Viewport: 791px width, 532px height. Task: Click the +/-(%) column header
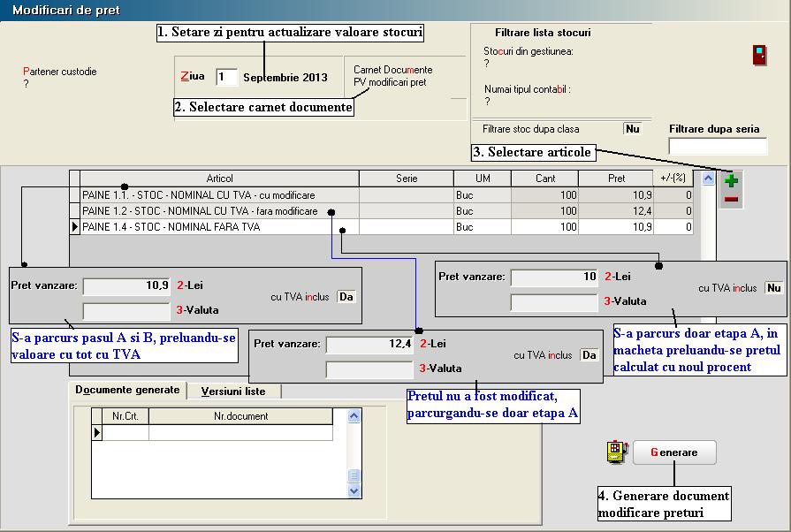tap(673, 179)
